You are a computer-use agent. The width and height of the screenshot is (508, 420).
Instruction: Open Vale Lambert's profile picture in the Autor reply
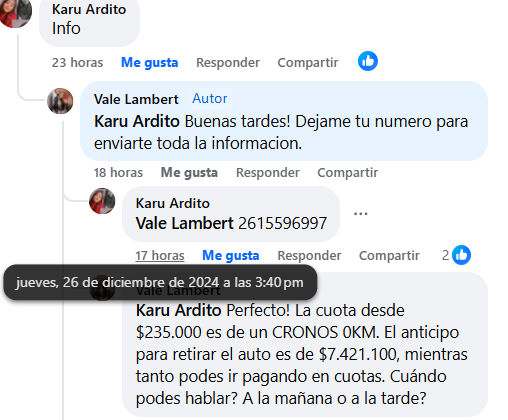60,101
